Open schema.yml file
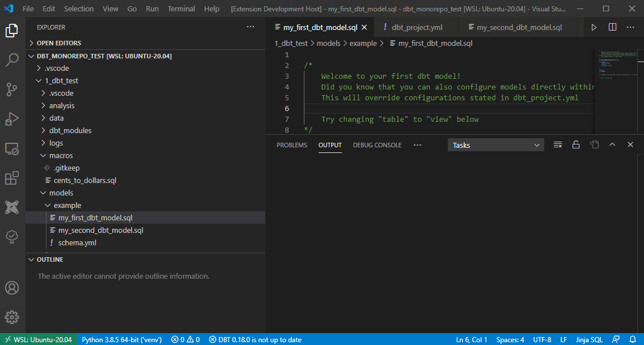The width and height of the screenshot is (644, 345). 145,243
